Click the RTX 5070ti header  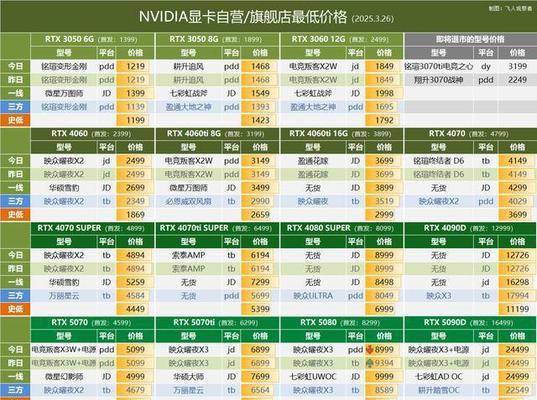(217, 323)
